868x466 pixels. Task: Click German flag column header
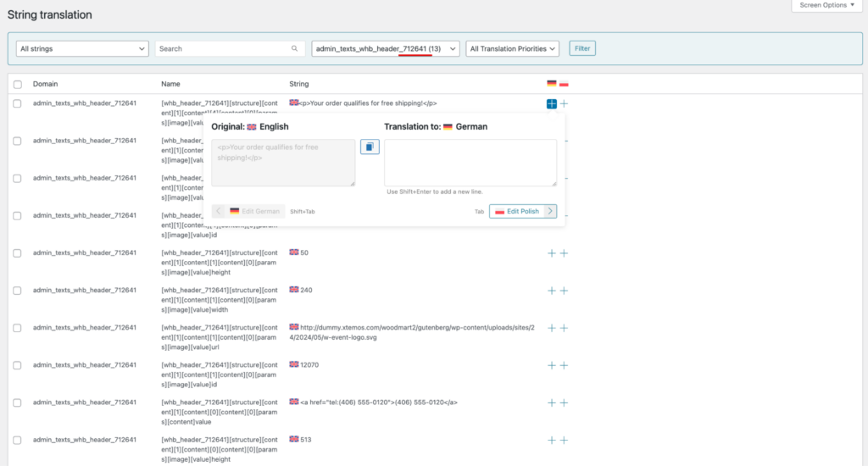pyautogui.click(x=551, y=84)
